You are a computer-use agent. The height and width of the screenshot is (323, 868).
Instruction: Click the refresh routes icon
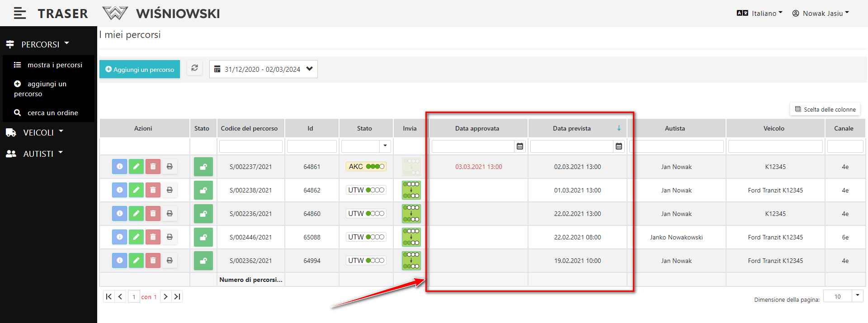tap(194, 68)
